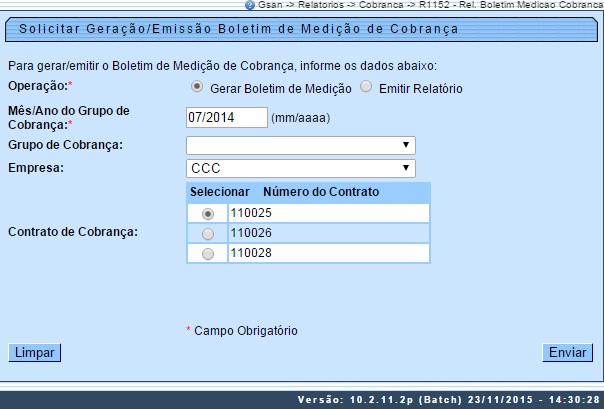Click the Selecionar column header
The width and height of the screenshot is (604, 409).
coord(220,192)
